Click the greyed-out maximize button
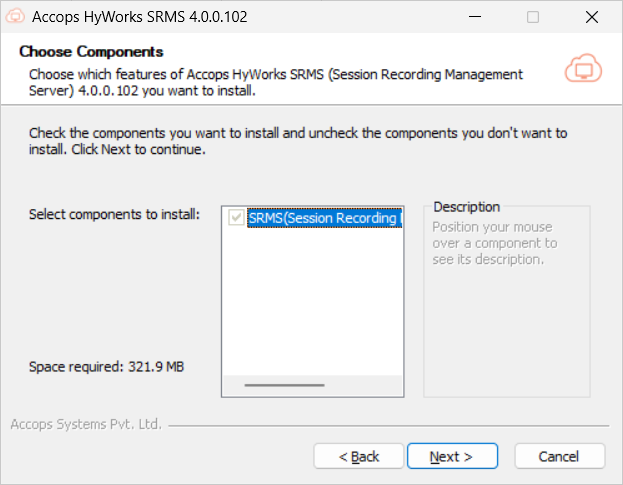 point(532,17)
